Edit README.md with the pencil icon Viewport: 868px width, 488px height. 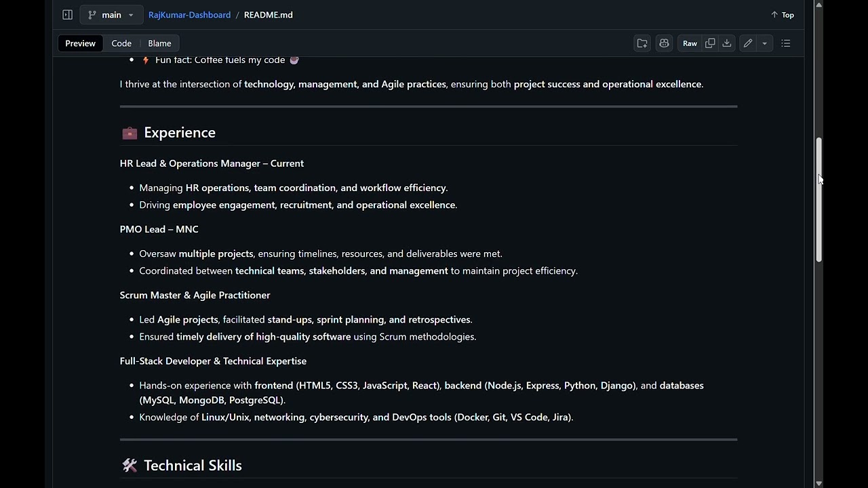click(x=748, y=43)
